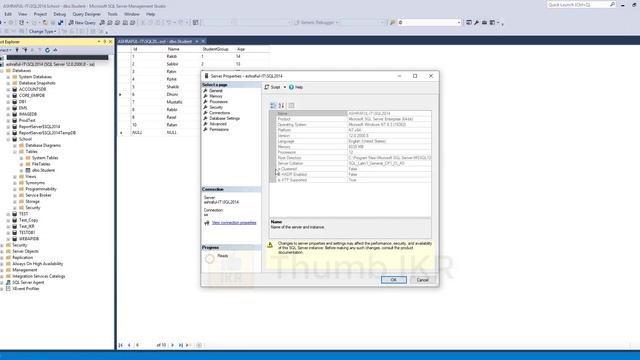Select Advanced page in Server Properties

pyautogui.click(x=218, y=124)
